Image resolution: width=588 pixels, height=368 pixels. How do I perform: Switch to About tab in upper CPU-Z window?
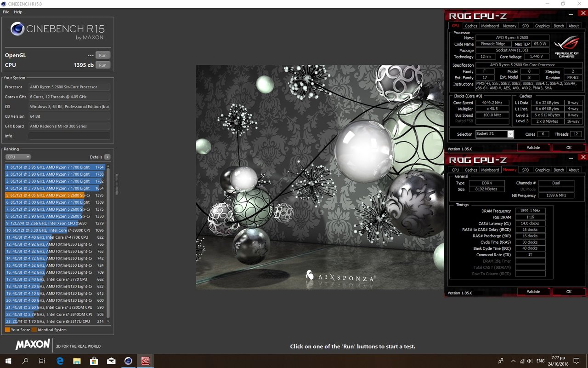click(x=574, y=26)
